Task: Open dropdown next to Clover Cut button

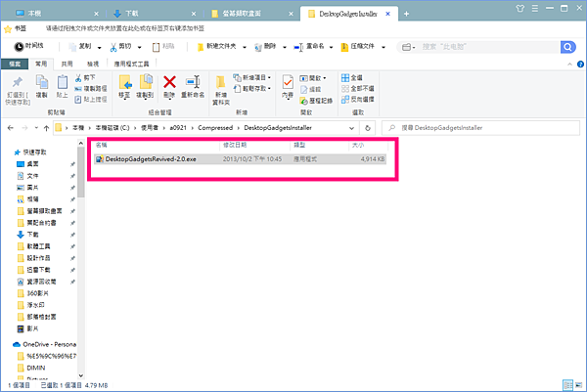Action: pyautogui.click(x=139, y=48)
